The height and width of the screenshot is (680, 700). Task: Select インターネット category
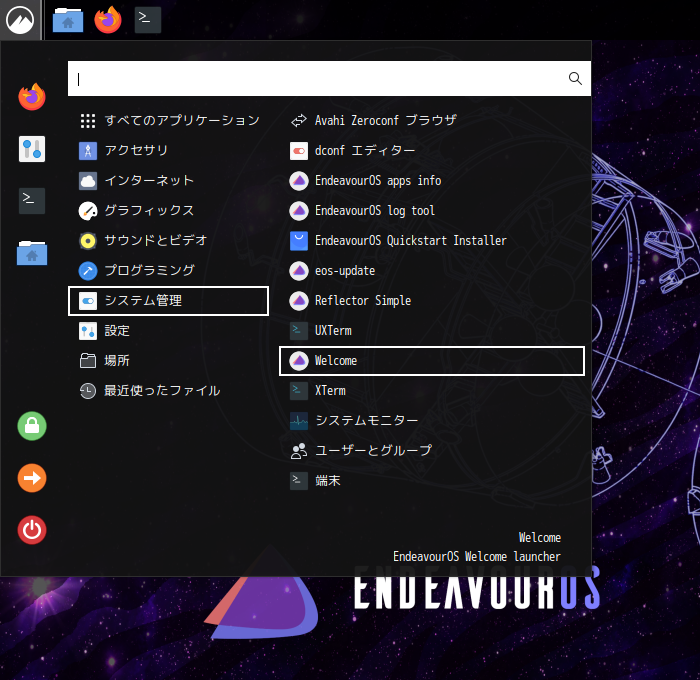[168, 180]
